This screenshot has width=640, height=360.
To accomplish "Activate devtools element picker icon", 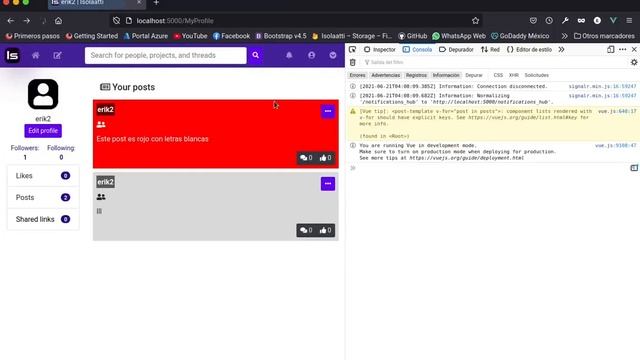I will (352, 49).
